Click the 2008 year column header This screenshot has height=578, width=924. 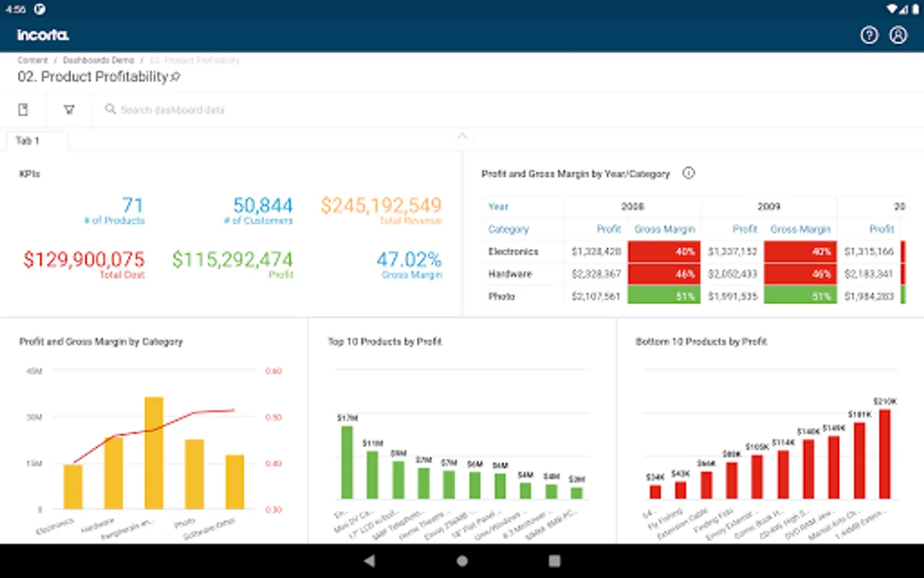pos(632,206)
